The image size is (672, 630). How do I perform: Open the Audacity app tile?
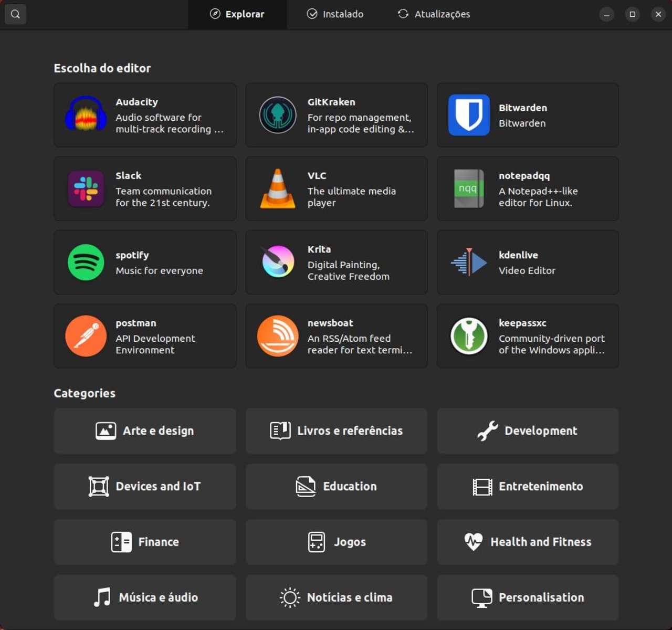145,115
